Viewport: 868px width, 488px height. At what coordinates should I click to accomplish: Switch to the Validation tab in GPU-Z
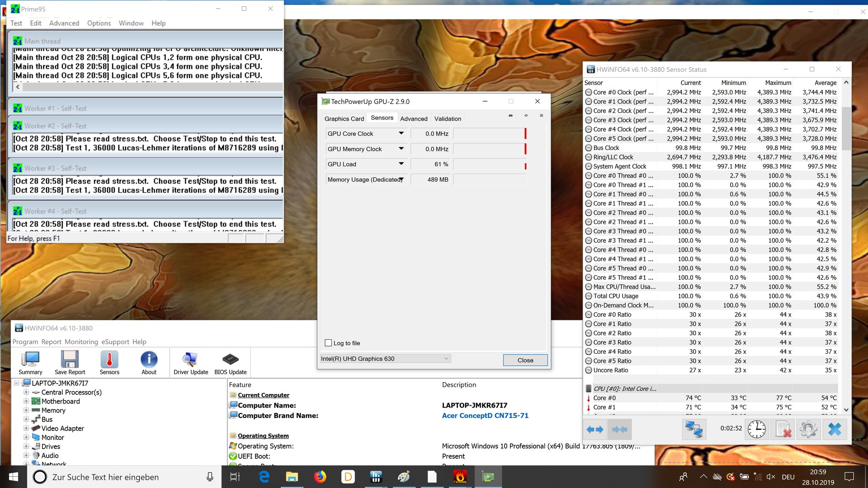click(x=448, y=118)
